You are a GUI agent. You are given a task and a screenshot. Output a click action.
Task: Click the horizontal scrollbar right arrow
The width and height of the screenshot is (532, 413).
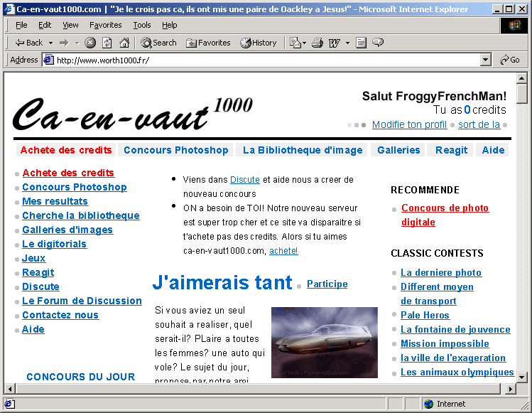click(x=510, y=389)
